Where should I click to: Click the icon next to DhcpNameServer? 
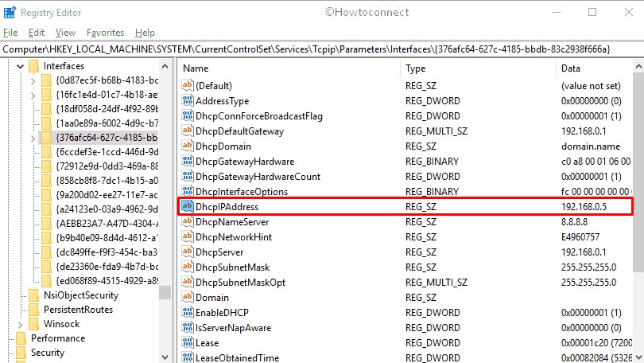pos(188,222)
